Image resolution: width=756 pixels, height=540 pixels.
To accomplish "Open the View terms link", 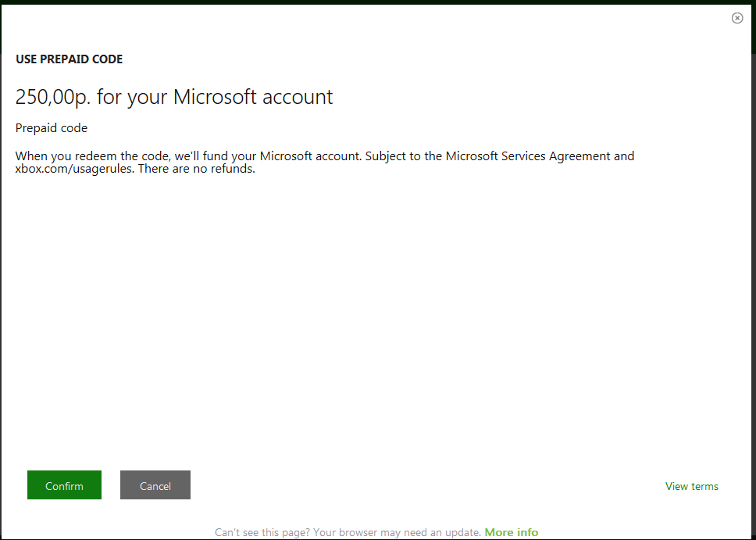I will (691, 486).
